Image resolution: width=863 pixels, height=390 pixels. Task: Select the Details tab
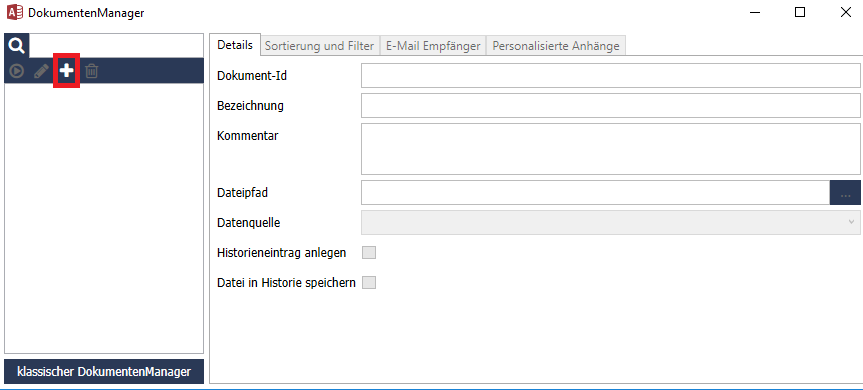(x=235, y=45)
